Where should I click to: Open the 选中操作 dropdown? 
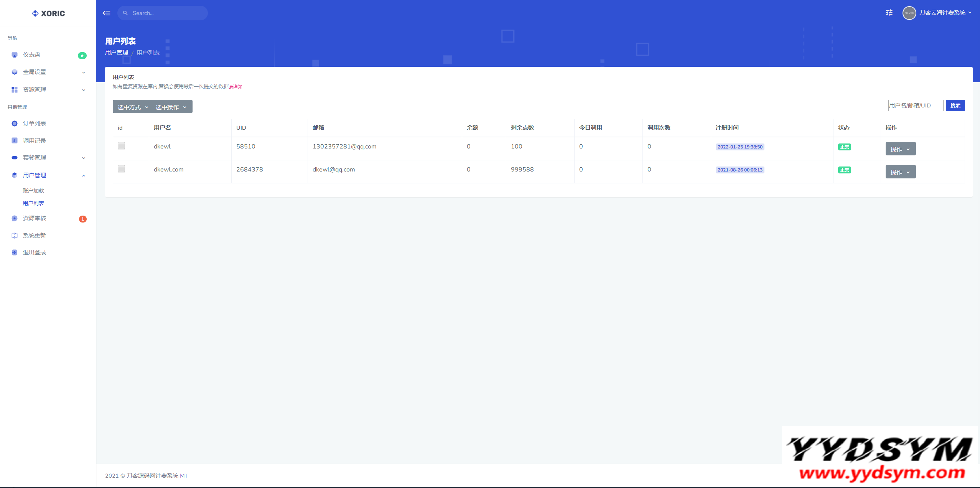pos(171,107)
